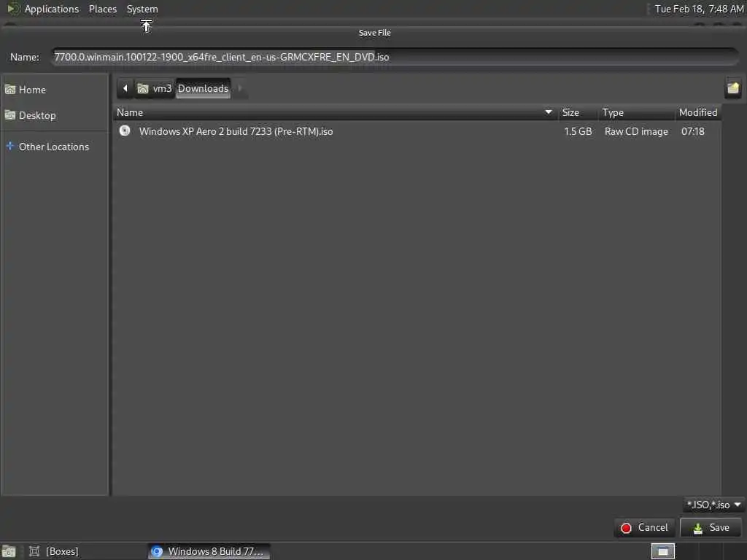Open the System menu
The width and height of the screenshot is (747, 560).
click(142, 9)
